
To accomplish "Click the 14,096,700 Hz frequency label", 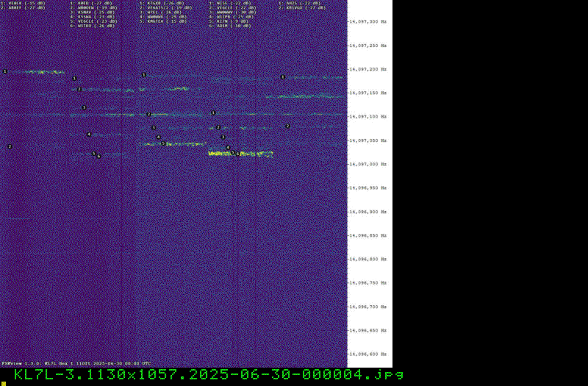I will point(368,307).
